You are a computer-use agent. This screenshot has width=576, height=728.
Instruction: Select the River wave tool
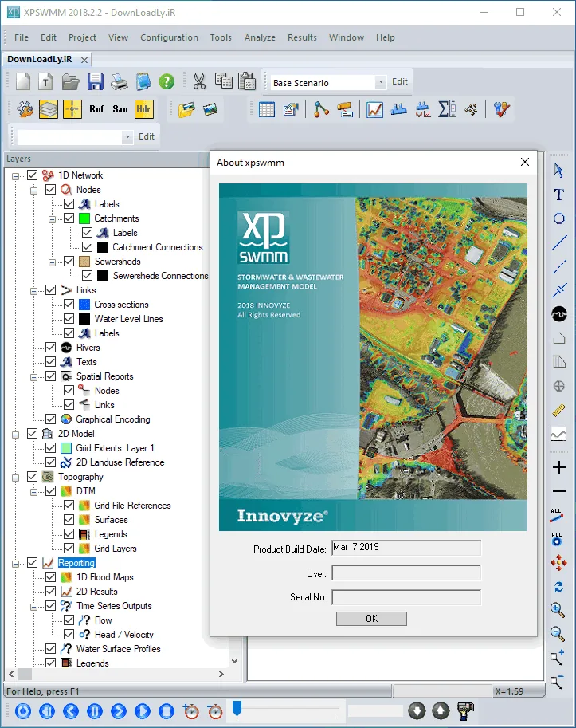[x=559, y=314]
